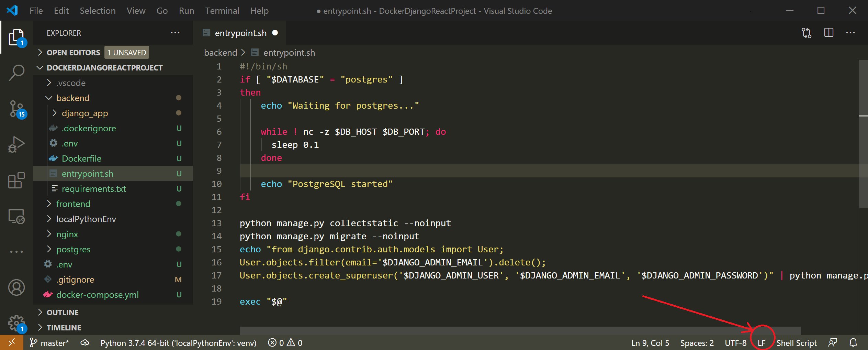Open the Terminal menu
Screen dimensions: 868x350
tap(222, 11)
